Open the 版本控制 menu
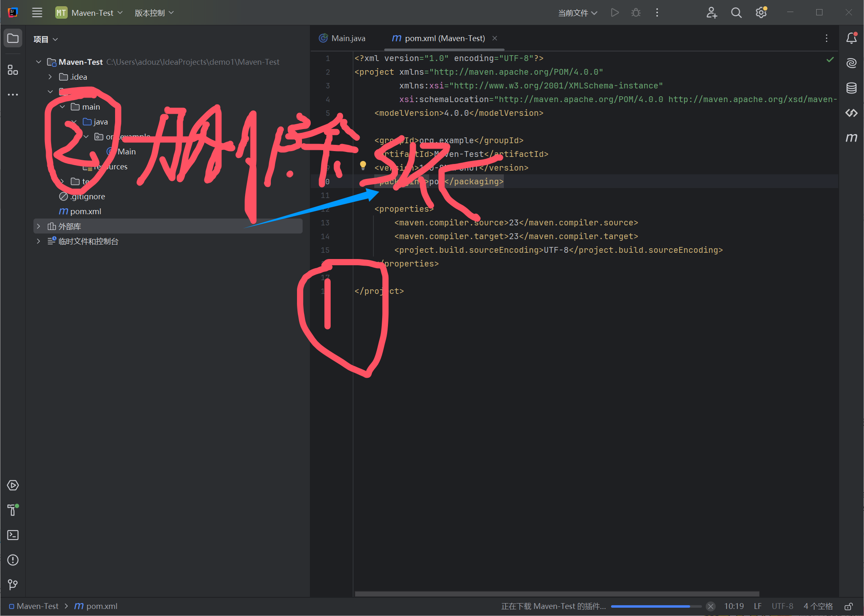 pyautogui.click(x=154, y=13)
